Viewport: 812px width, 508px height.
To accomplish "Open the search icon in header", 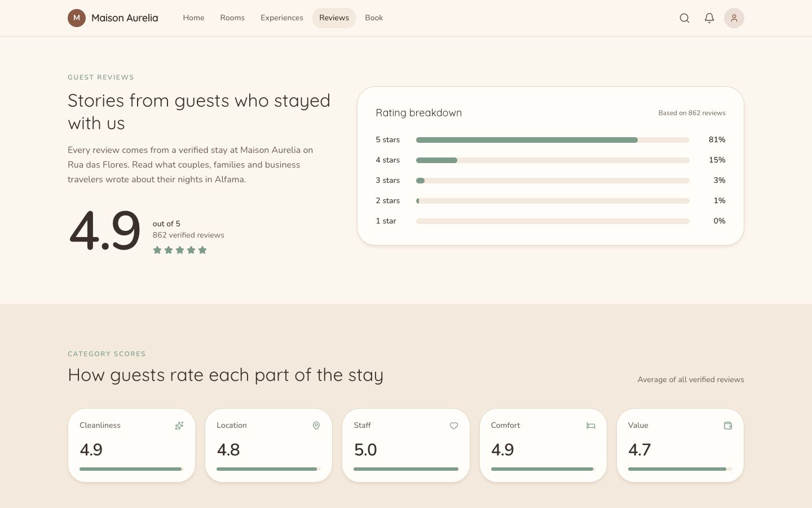I will pos(685,18).
